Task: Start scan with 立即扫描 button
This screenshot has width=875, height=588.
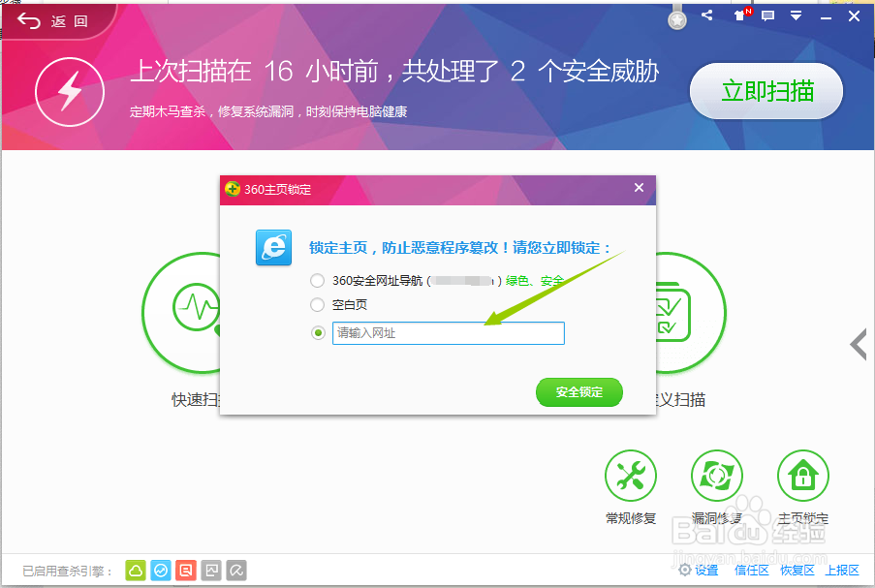Action: pos(766,91)
